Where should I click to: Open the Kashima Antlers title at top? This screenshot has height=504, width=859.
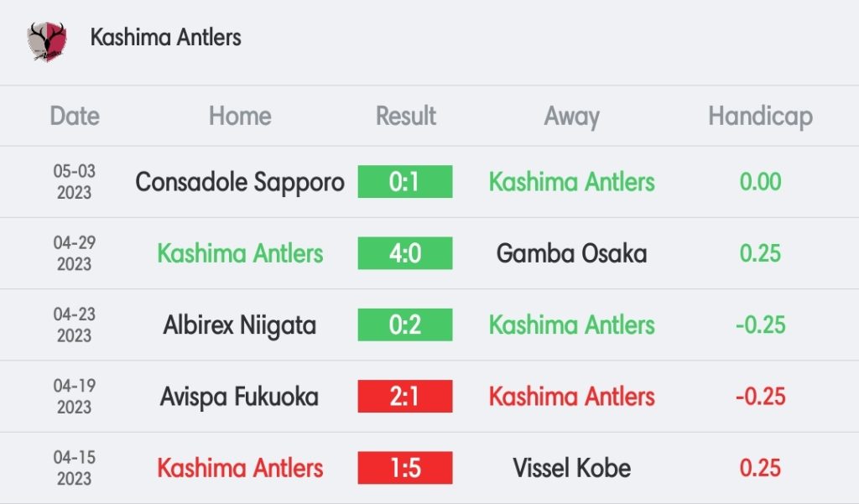[165, 37]
